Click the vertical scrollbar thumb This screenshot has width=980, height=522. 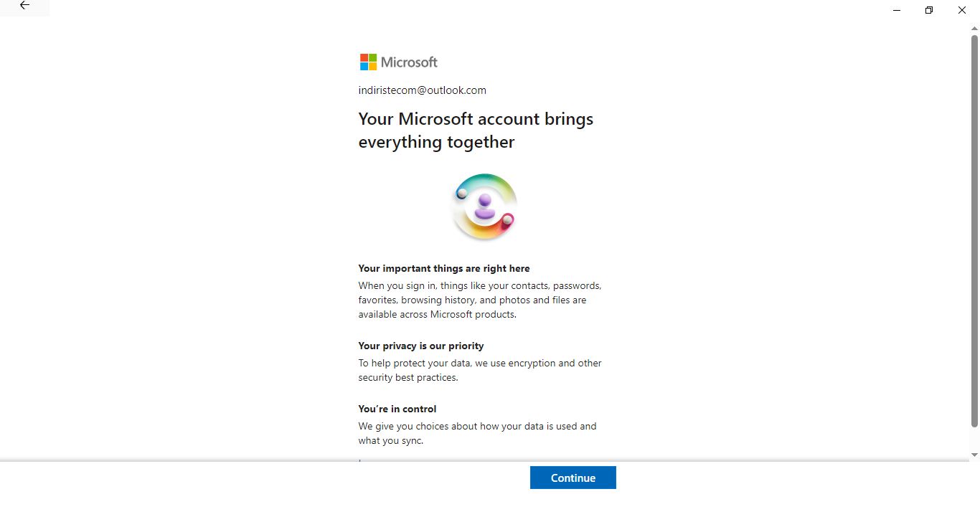click(974, 231)
